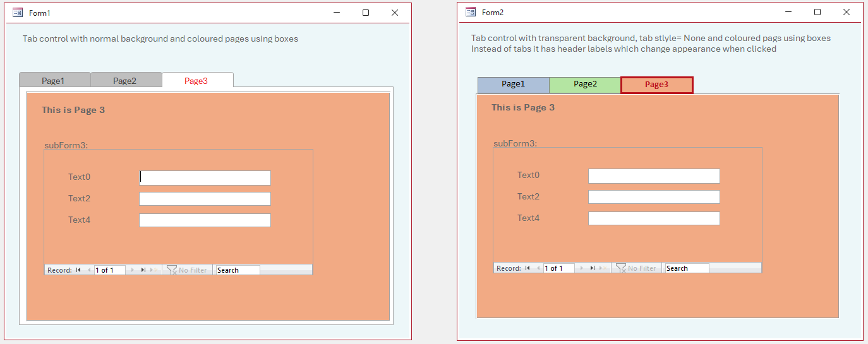Click the Record: label in Form1 navigator
The height and width of the screenshot is (344, 868).
[x=59, y=270]
